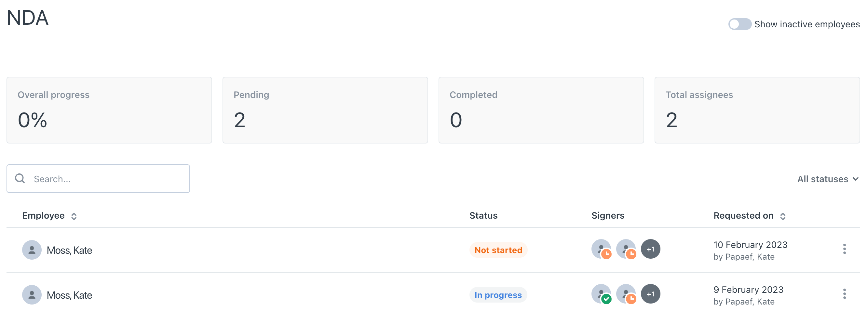Click the Employee column header
Image resolution: width=868 pixels, height=326 pixels.
44,216
